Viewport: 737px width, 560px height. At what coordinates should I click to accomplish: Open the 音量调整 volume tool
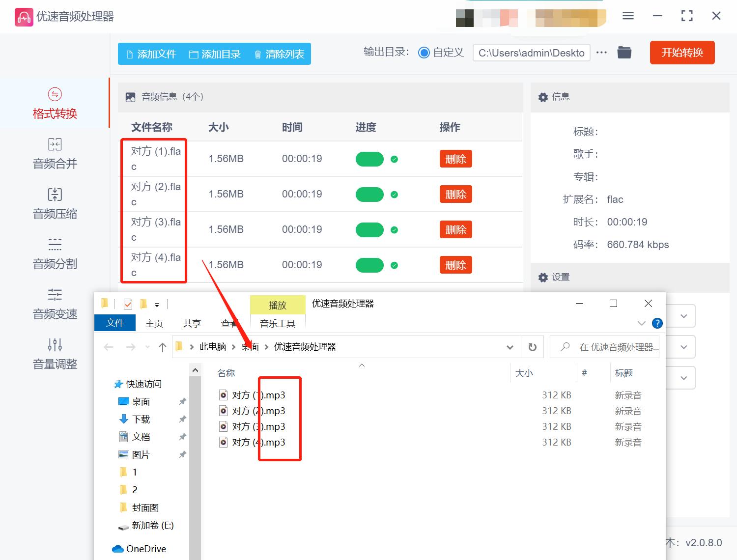[54, 353]
